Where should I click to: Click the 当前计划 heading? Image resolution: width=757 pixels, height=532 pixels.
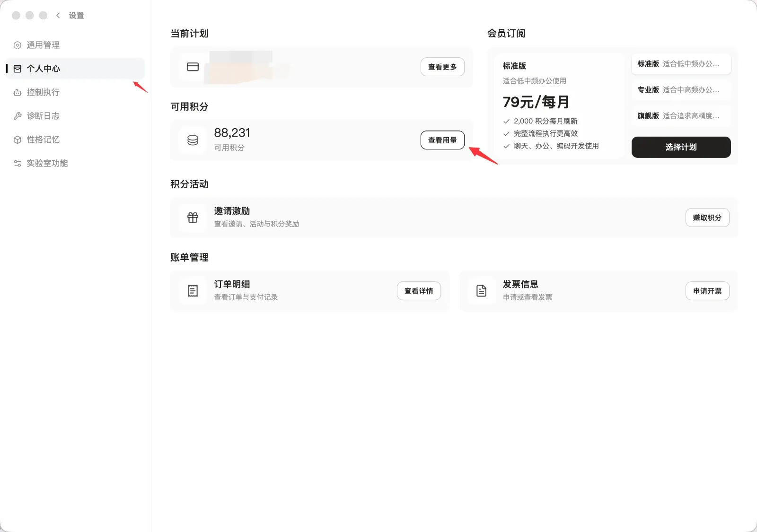click(x=189, y=34)
